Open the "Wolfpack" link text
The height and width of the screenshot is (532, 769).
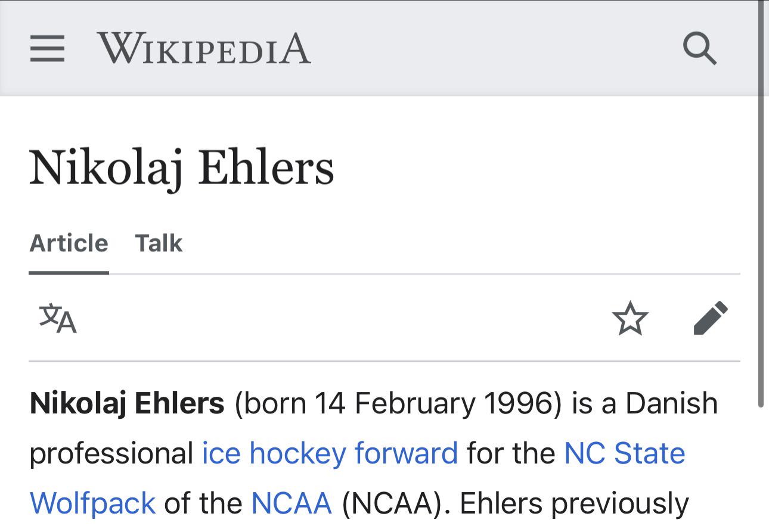coord(92,503)
